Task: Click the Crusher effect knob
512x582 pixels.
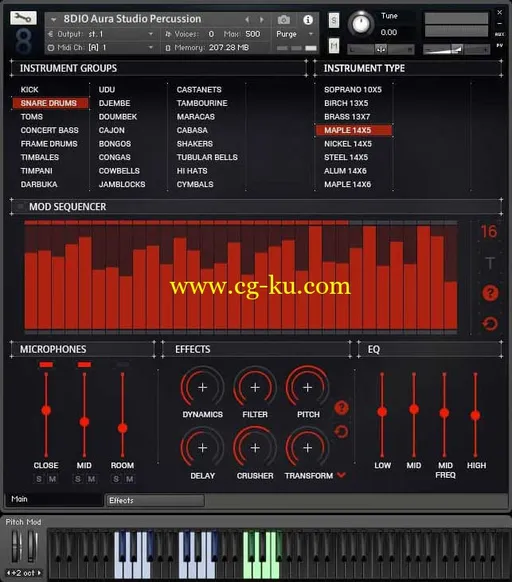Action: 255,448
